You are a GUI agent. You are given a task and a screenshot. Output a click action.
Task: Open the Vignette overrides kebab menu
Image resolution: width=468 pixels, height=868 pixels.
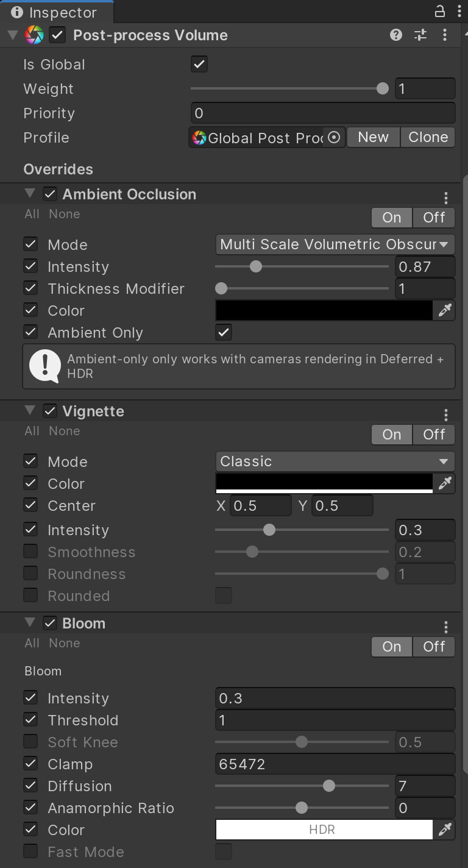click(445, 414)
